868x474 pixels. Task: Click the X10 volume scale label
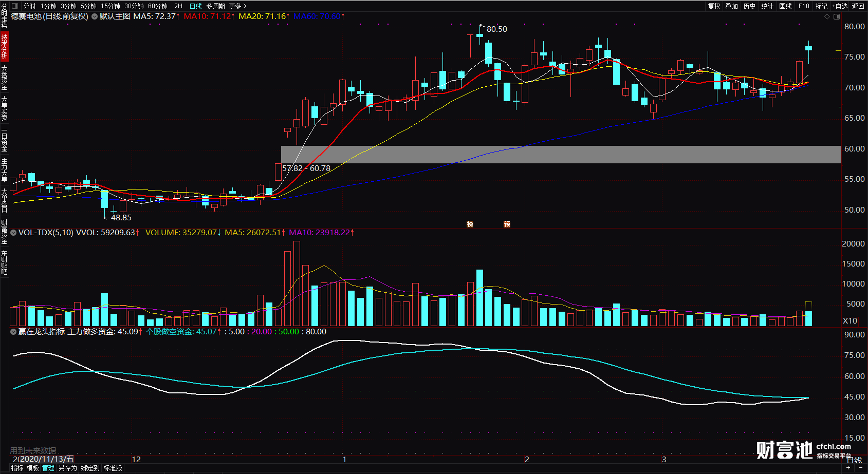pos(850,320)
